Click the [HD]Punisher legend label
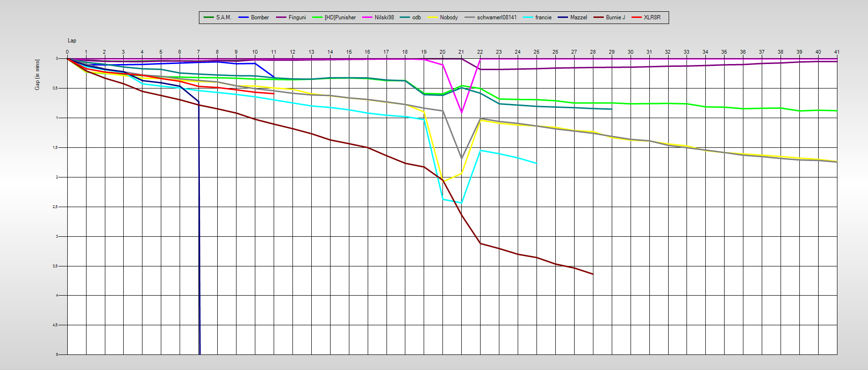868x370 pixels. pyautogui.click(x=340, y=17)
